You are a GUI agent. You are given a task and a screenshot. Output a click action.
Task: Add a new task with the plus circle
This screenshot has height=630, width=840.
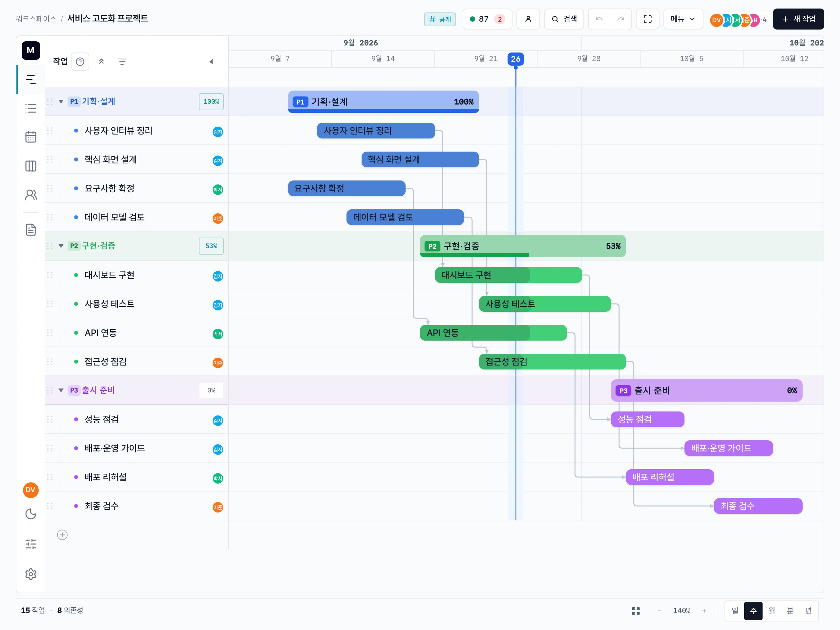click(62, 535)
